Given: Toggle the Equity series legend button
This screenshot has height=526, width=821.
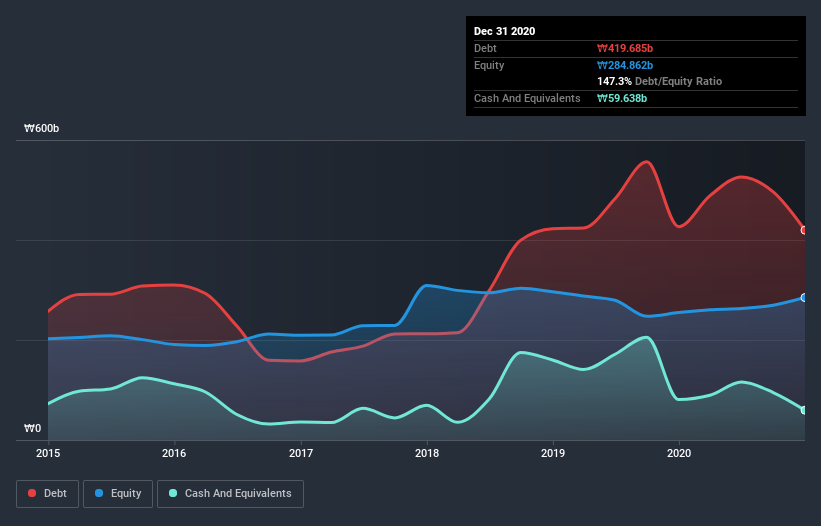Looking at the screenshot, I should pos(118,494).
